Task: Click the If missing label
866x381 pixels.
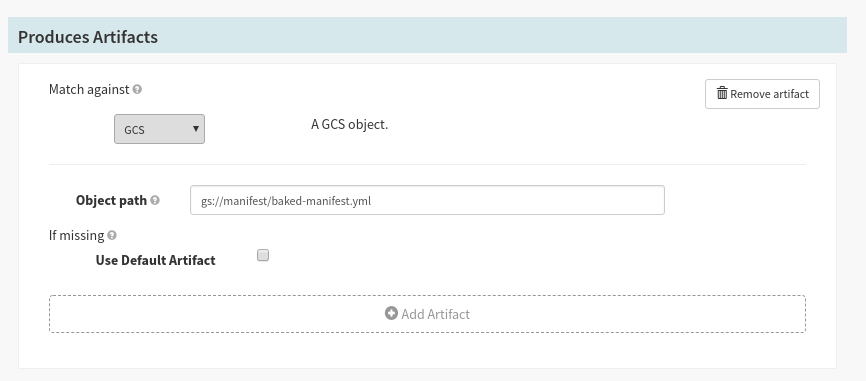Action: click(76, 236)
